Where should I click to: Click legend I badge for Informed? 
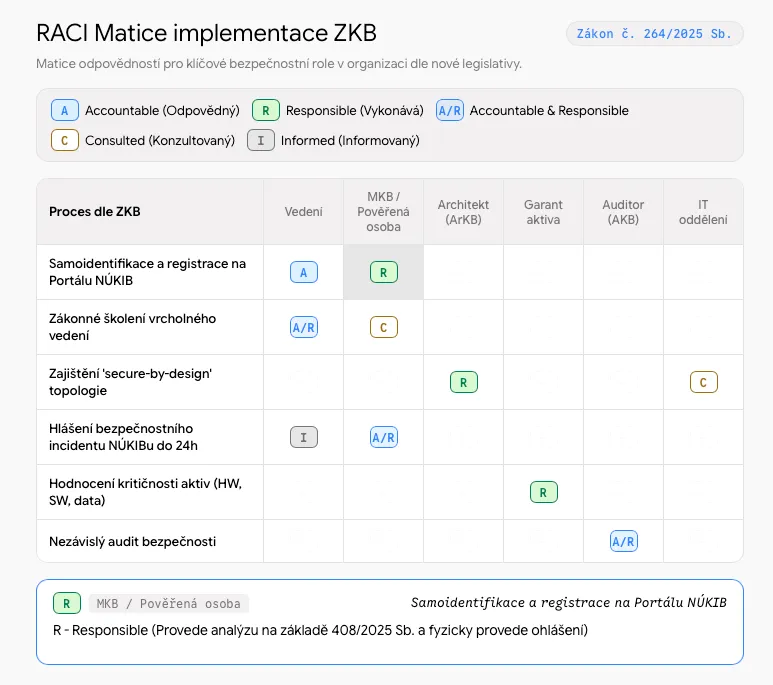point(261,140)
